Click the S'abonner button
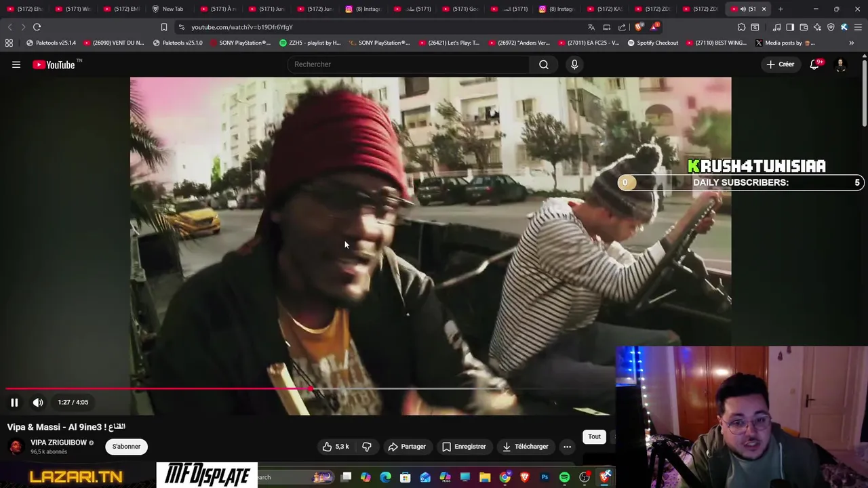This screenshot has height=488, width=868. (126, 447)
